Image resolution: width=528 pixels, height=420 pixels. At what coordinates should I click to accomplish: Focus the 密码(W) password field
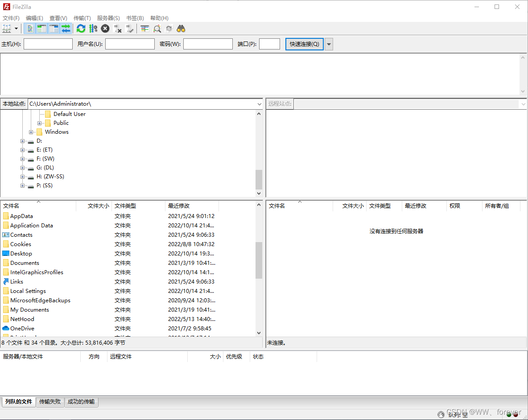pyautogui.click(x=208, y=44)
